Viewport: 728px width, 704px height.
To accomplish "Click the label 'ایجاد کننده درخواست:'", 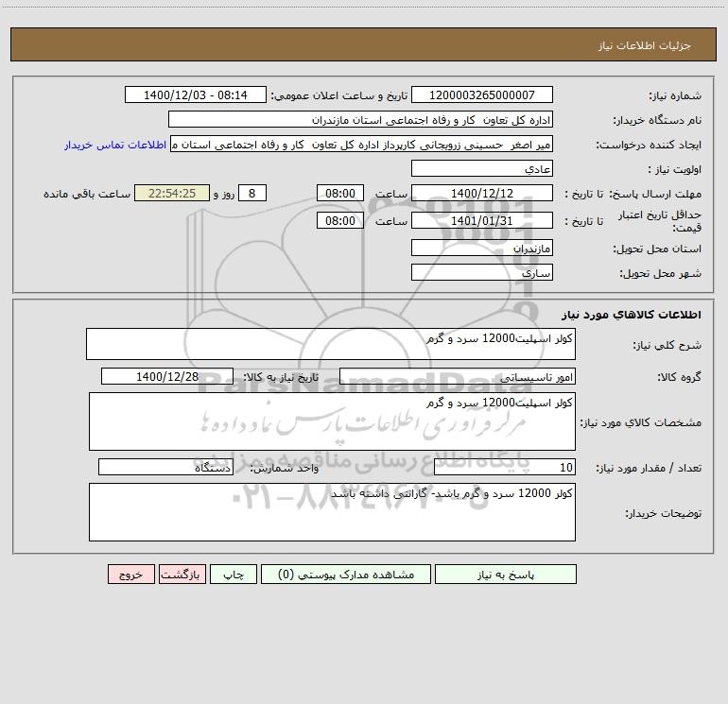I will pyautogui.click(x=649, y=145).
